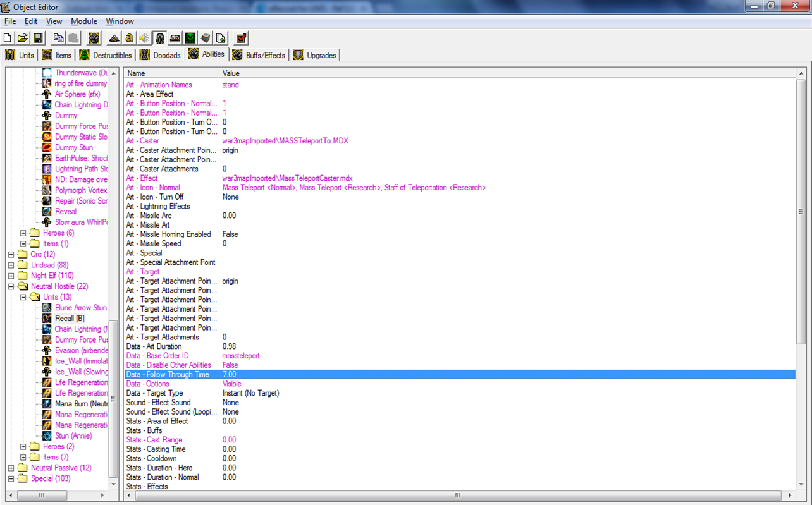Screen dimensions: 812x505
Task: Expand the Items (1) folder
Action: click(23, 244)
